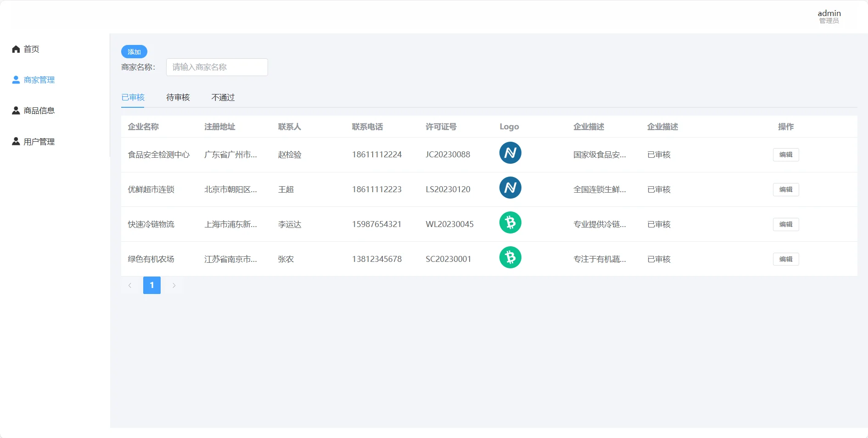Click contact name 李运达
The height and width of the screenshot is (438, 868).
(x=290, y=224)
